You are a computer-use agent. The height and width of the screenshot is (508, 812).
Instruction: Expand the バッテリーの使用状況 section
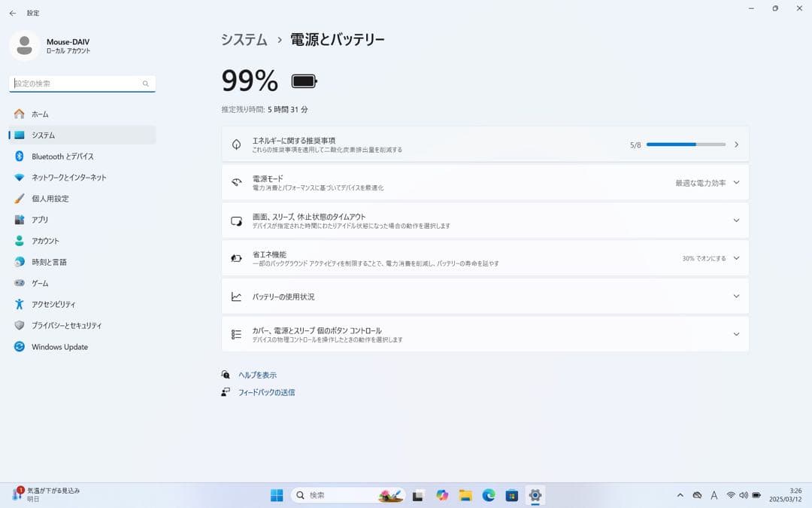[x=735, y=296]
